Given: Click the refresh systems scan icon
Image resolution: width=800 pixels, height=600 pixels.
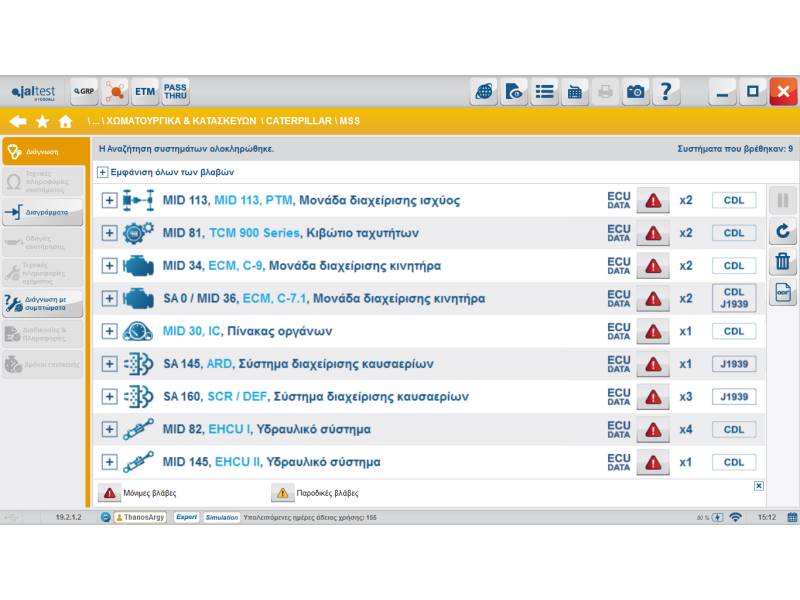Looking at the screenshot, I should tap(783, 232).
